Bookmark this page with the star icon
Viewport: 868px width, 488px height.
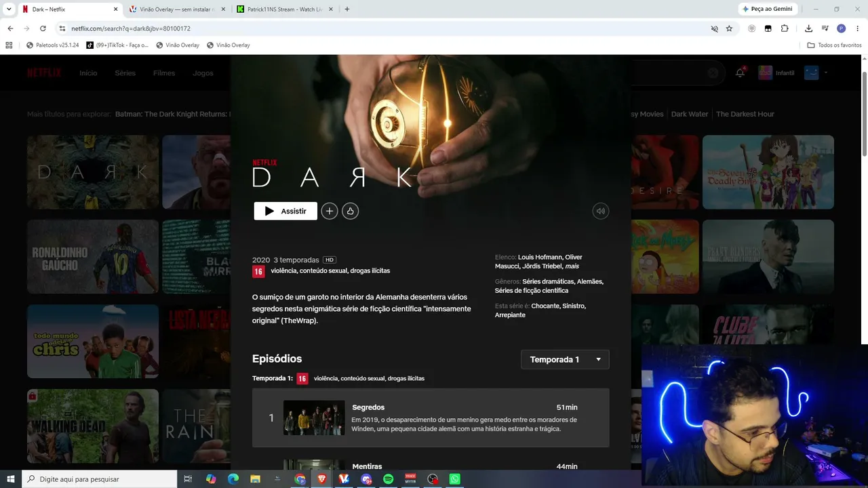[729, 28]
